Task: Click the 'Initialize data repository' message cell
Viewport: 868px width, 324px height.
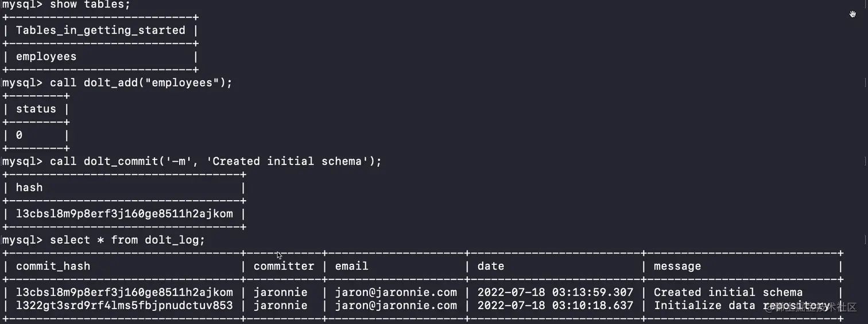Action: (742, 306)
